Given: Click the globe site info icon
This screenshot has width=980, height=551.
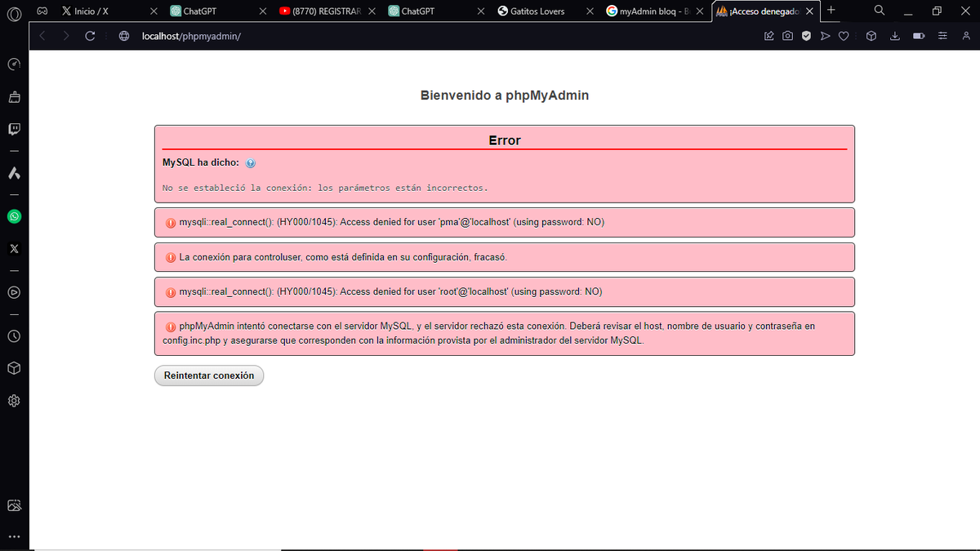Looking at the screenshot, I should (x=125, y=36).
